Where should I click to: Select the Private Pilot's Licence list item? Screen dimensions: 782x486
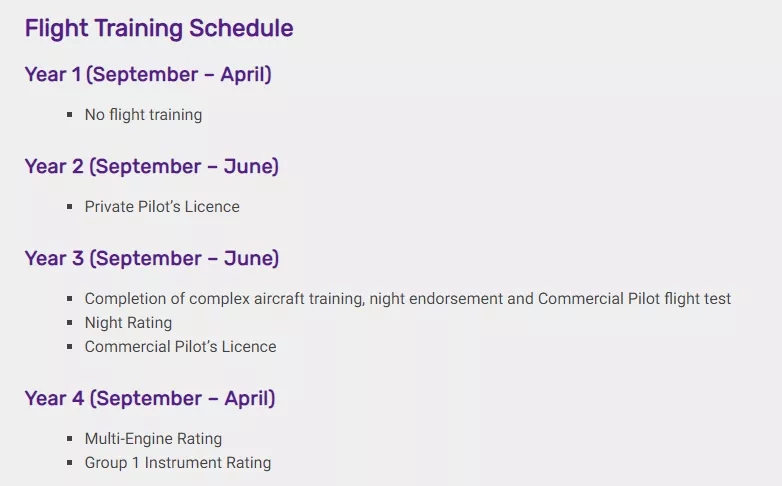pyautogui.click(x=162, y=207)
